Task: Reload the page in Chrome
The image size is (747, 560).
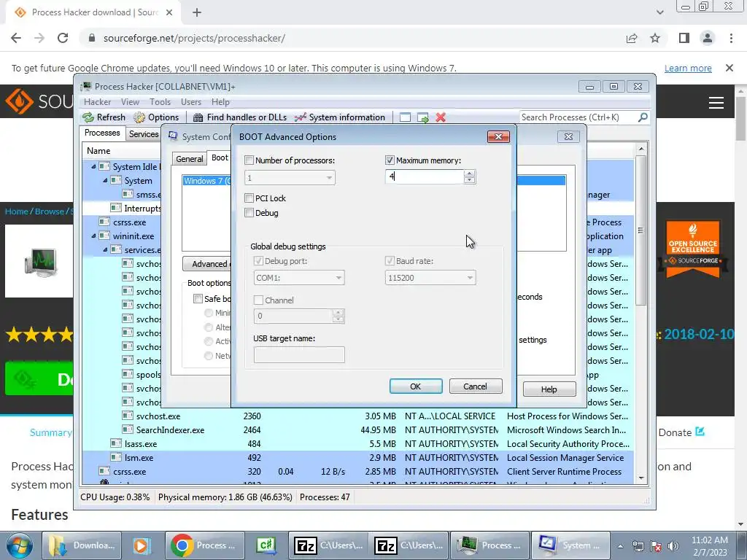Action: point(63,38)
